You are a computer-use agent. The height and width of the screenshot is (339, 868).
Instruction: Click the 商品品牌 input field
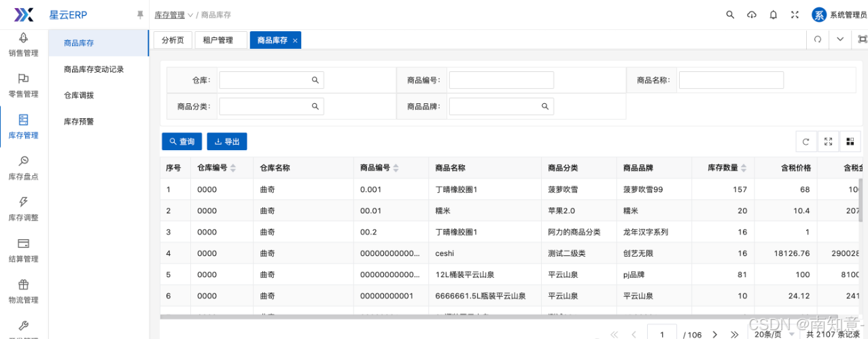coord(502,106)
